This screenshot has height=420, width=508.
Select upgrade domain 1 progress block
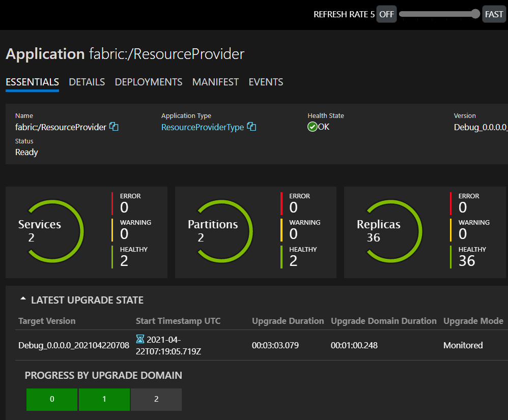click(x=104, y=399)
